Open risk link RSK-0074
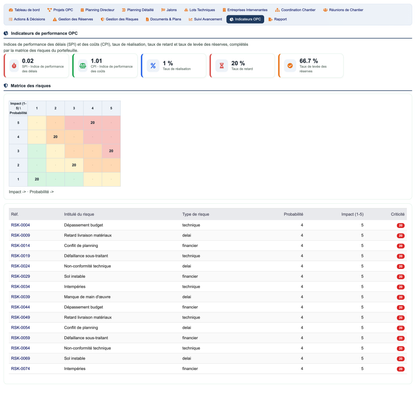The height and width of the screenshot is (398, 416). (x=20, y=369)
